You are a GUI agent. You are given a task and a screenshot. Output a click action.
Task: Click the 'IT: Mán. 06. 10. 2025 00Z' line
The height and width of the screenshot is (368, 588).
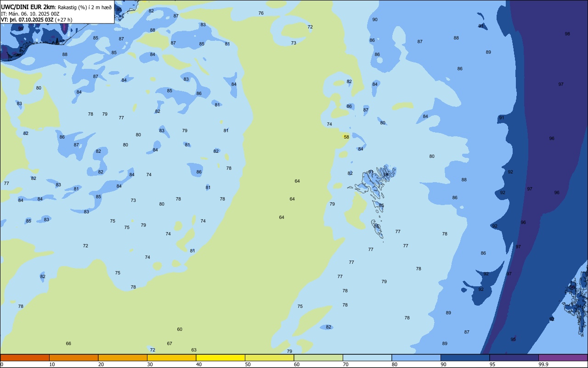(30, 14)
